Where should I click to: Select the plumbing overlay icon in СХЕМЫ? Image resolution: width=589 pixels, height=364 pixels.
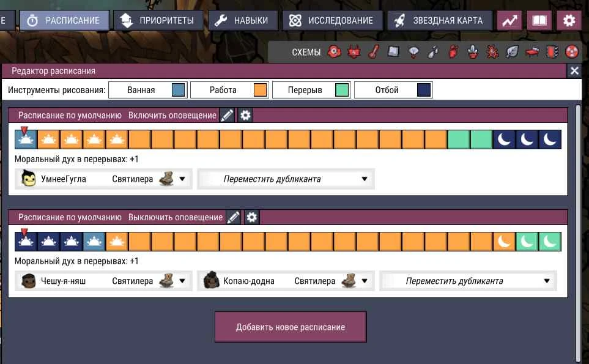click(x=433, y=52)
